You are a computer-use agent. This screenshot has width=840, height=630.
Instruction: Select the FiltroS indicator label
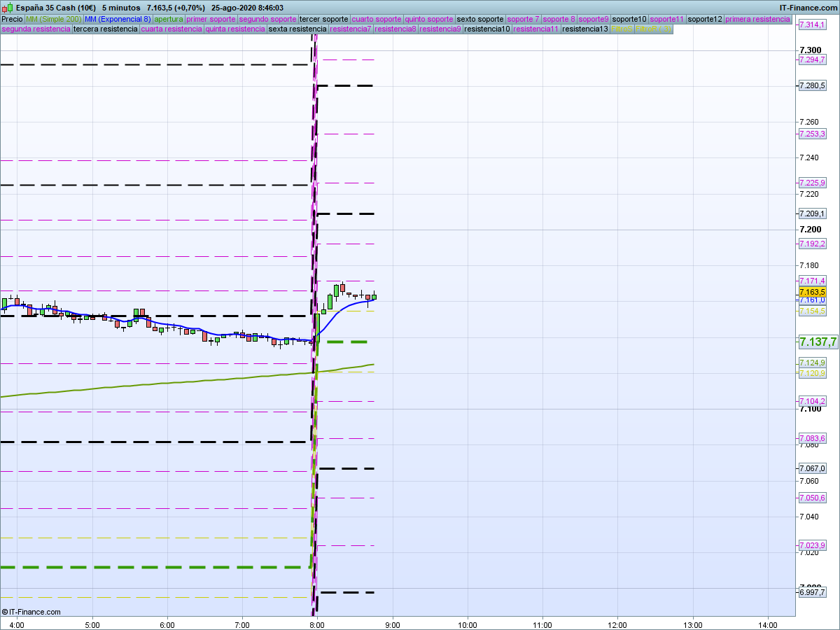click(622, 29)
